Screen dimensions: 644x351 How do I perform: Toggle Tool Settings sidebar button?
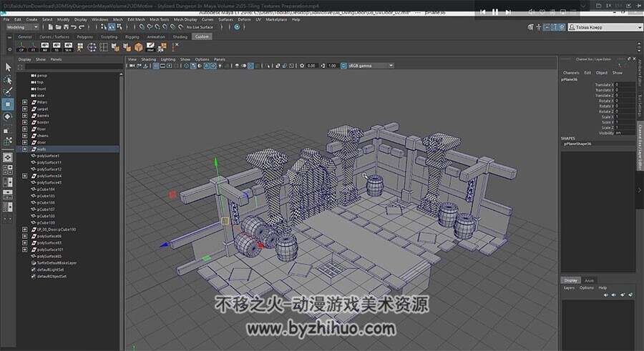pyautogui.click(x=640, y=106)
